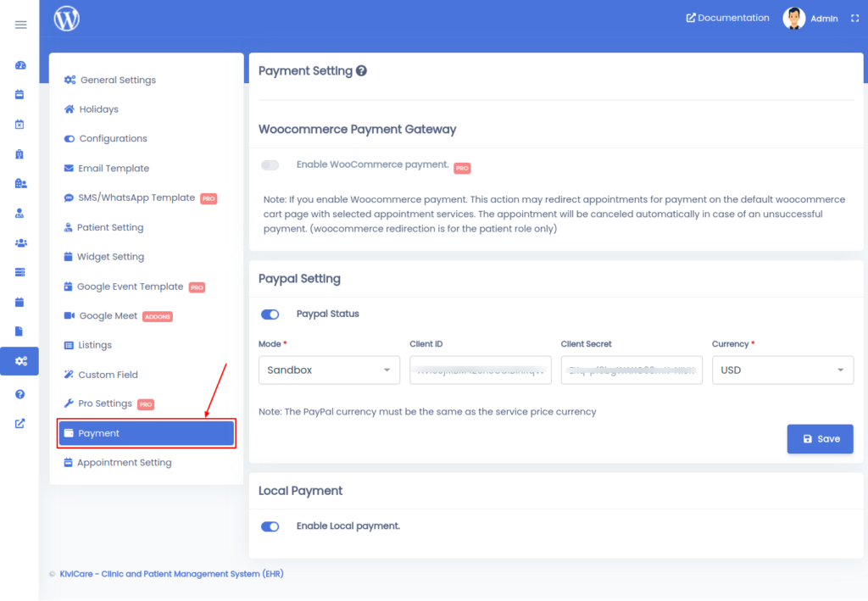Click the Admin avatar picture
This screenshot has width=868, height=601.
tap(793, 19)
